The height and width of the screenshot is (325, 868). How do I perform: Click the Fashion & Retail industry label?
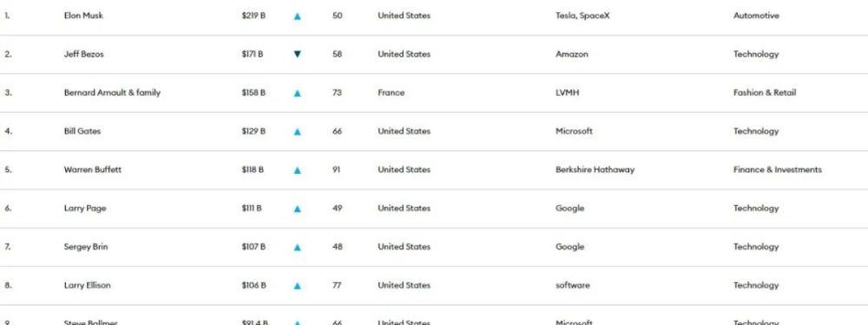click(x=765, y=93)
